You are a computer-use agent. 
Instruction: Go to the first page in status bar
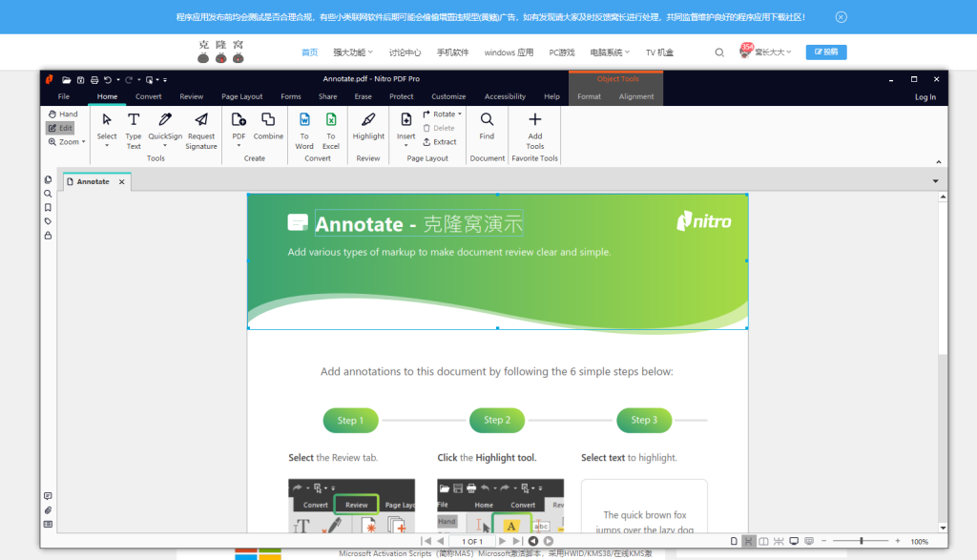(x=426, y=541)
